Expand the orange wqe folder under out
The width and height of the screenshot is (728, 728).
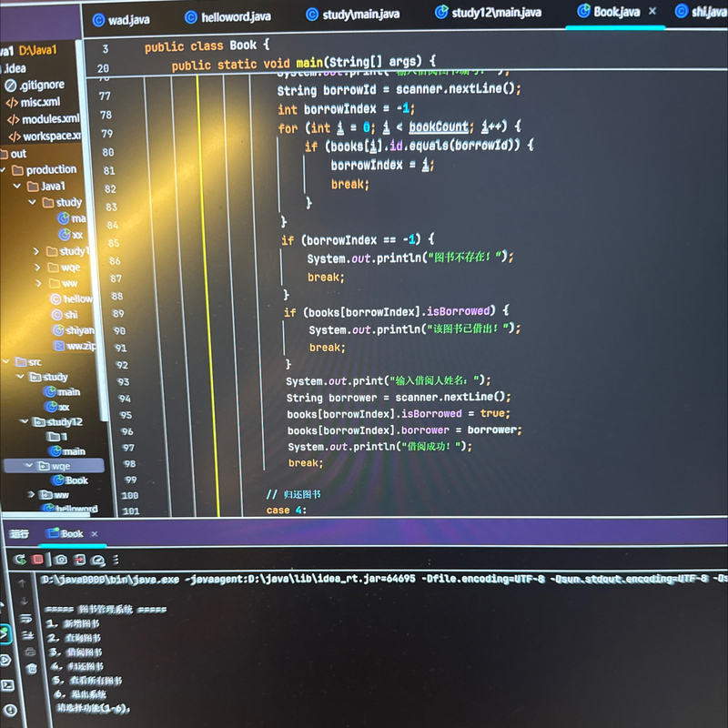37,268
